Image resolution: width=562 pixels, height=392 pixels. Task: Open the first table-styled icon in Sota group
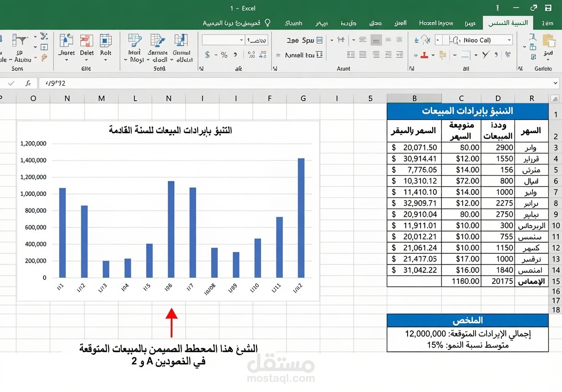pos(134,41)
